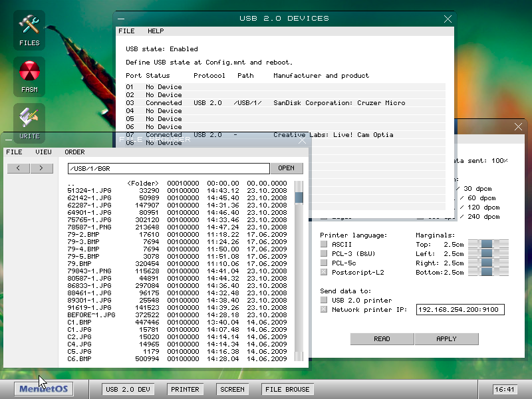Screen dimensions: 532x399
Task: Check the USB 2.0 printer option
Action: coord(324,301)
